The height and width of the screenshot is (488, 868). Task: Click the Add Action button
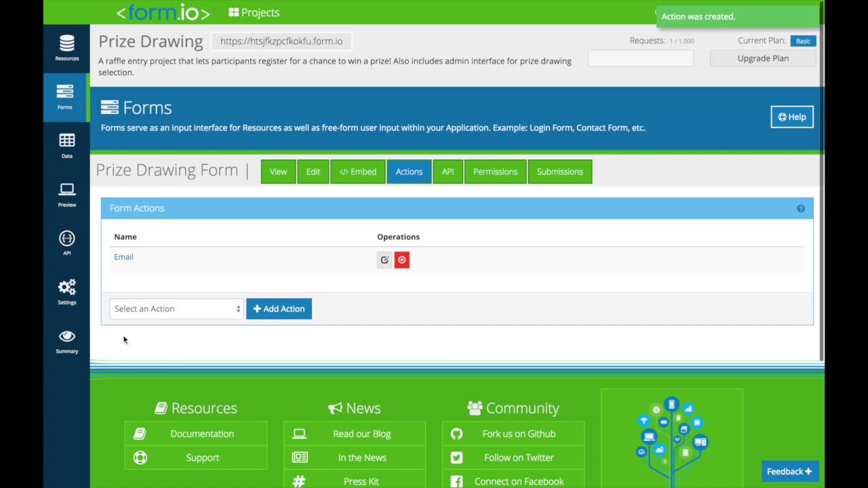pos(279,309)
